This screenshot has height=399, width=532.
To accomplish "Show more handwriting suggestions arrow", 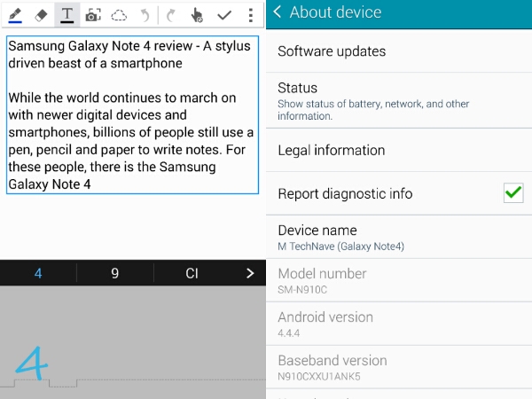I will [x=250, y=273].
